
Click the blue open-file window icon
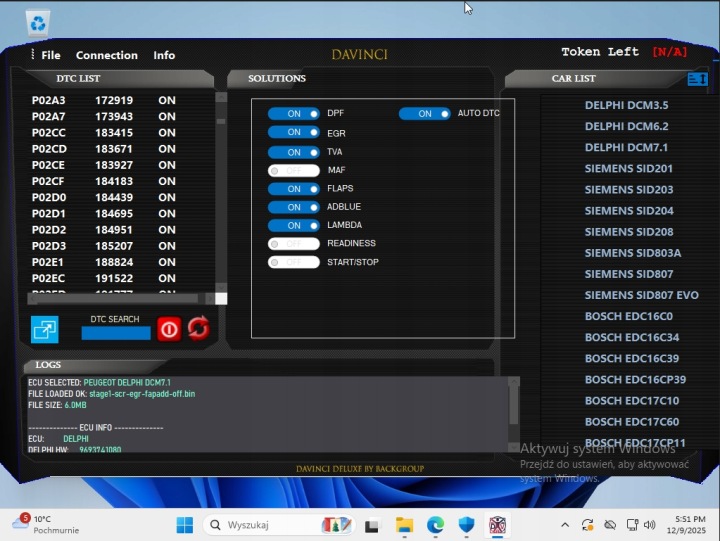45,329
